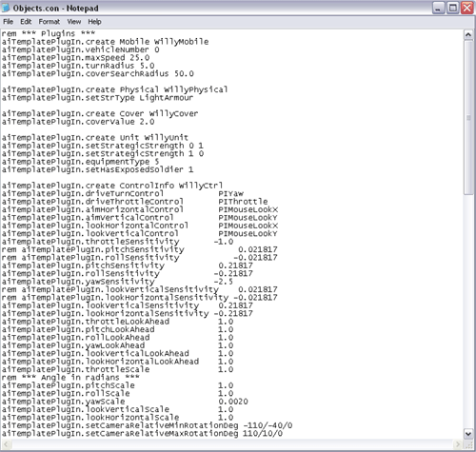
Task: Open the Edit menu
Action: (26, 22)
